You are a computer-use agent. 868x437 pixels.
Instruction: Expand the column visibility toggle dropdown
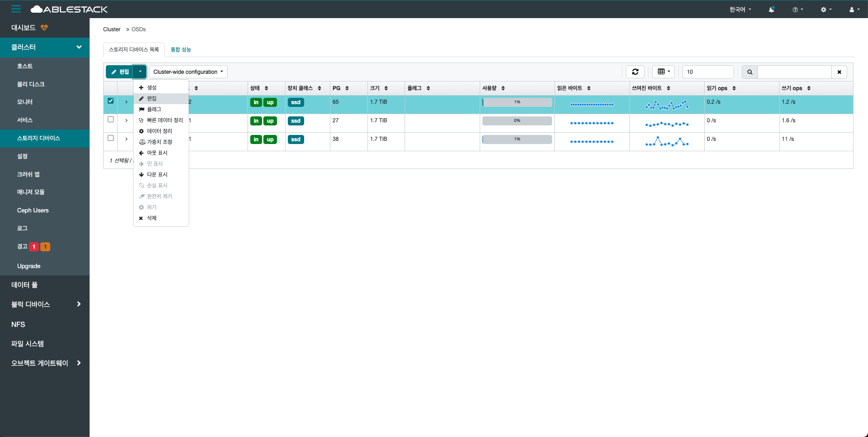point(663,72)
